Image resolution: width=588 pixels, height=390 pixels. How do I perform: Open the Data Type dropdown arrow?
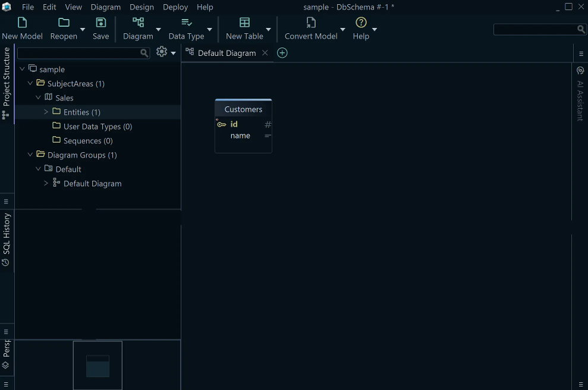pos(209,29)
